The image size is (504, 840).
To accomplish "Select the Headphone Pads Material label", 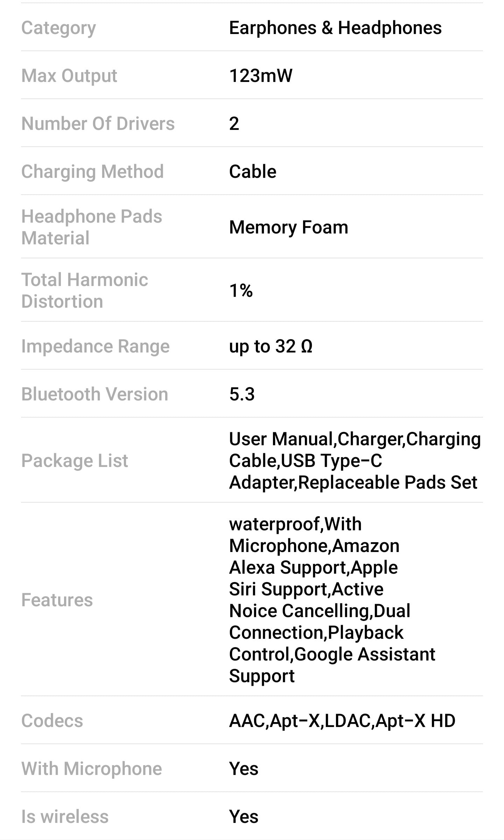I will (x=91, y=227).
